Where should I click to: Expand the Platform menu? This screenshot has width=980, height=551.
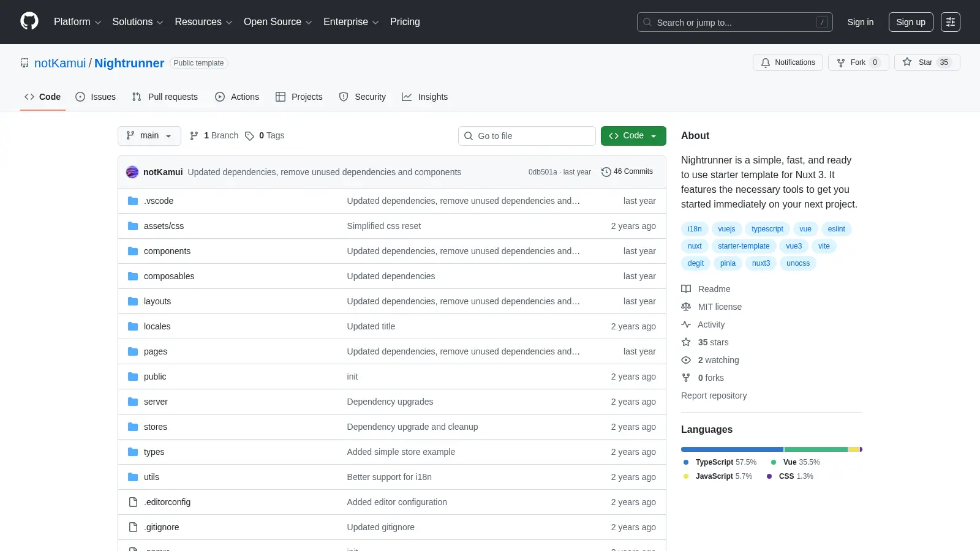78,22
